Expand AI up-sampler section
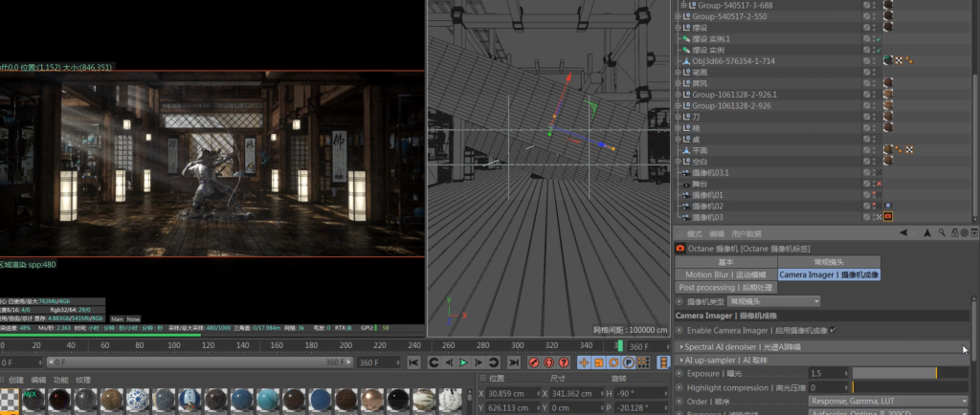Image resolution: width=980 pixels, height=415 pixels. (x=681, y=360)
